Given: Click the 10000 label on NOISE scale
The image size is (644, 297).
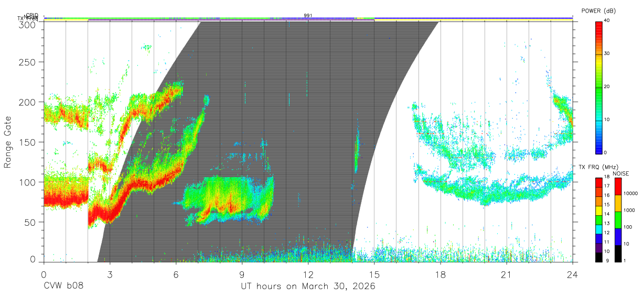Looking at the screenshot, I should (630, 193).
